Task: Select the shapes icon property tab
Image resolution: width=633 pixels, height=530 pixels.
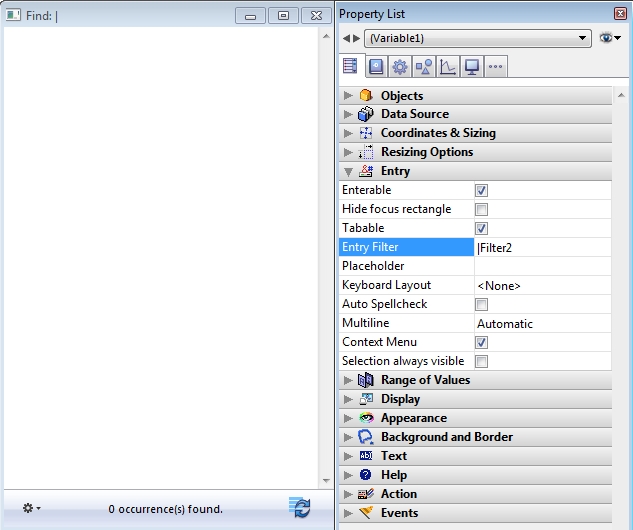Action: tap(423, 67)
